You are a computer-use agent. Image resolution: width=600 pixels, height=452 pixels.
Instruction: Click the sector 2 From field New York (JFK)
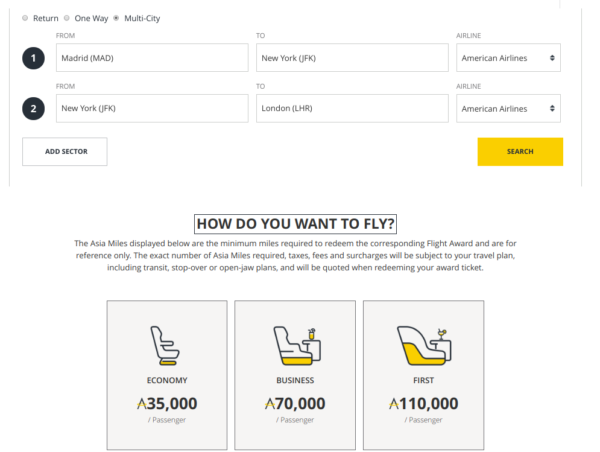[x=152, y=108]
